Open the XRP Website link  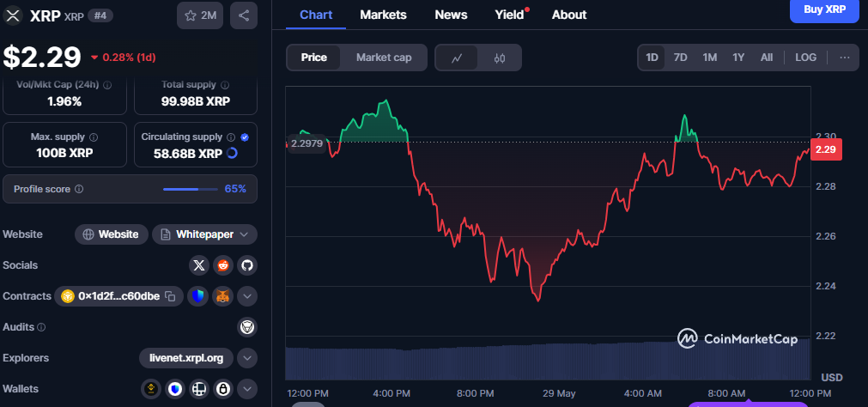(112, 234)
